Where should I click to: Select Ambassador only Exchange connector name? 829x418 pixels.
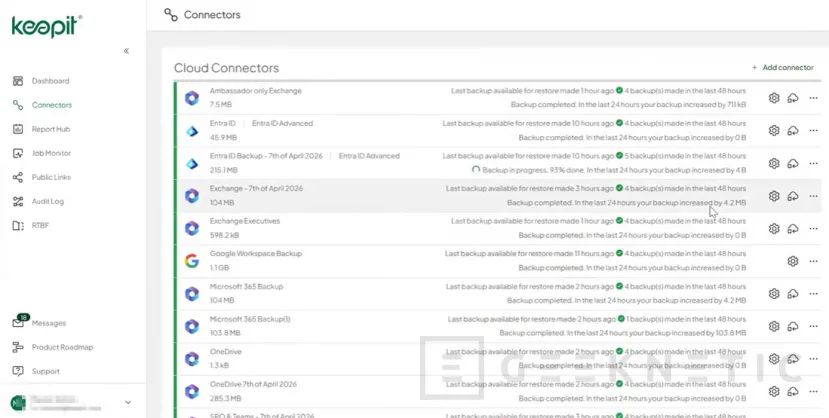(255, 91)
